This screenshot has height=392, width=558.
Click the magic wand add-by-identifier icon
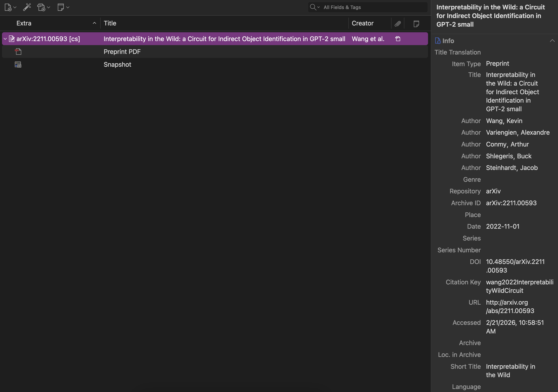click(x=27, y=7)
